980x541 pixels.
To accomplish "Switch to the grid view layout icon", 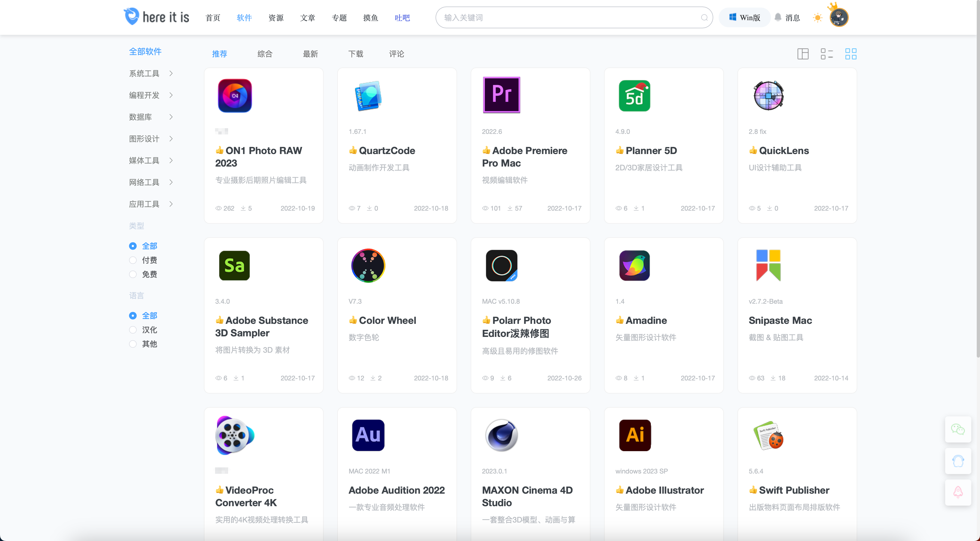I will click(x=850, y=54).
